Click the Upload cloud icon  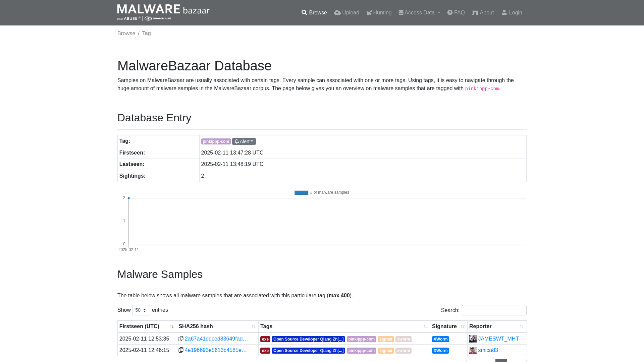(337, 12)
